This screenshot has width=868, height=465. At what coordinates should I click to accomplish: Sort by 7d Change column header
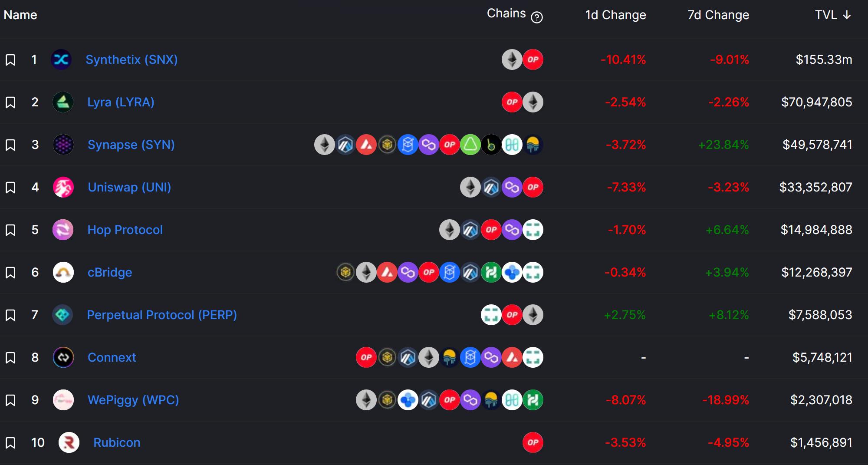(718, 15)
